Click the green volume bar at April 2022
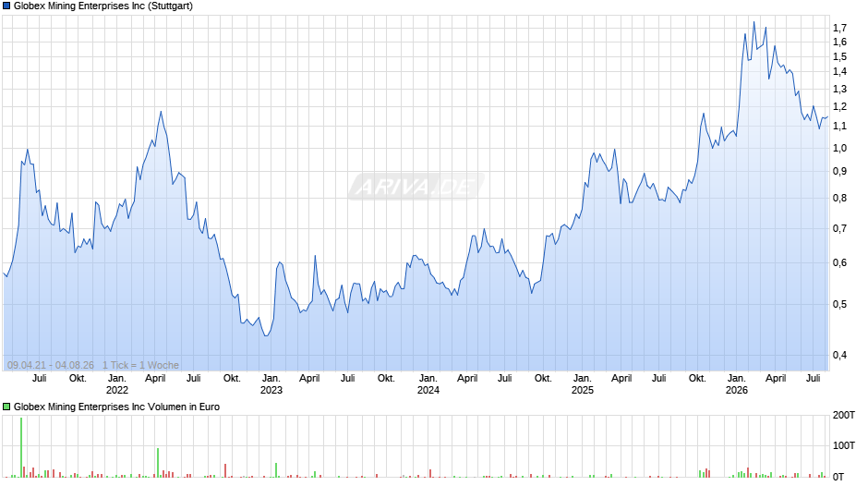 [x=158, y=463]
